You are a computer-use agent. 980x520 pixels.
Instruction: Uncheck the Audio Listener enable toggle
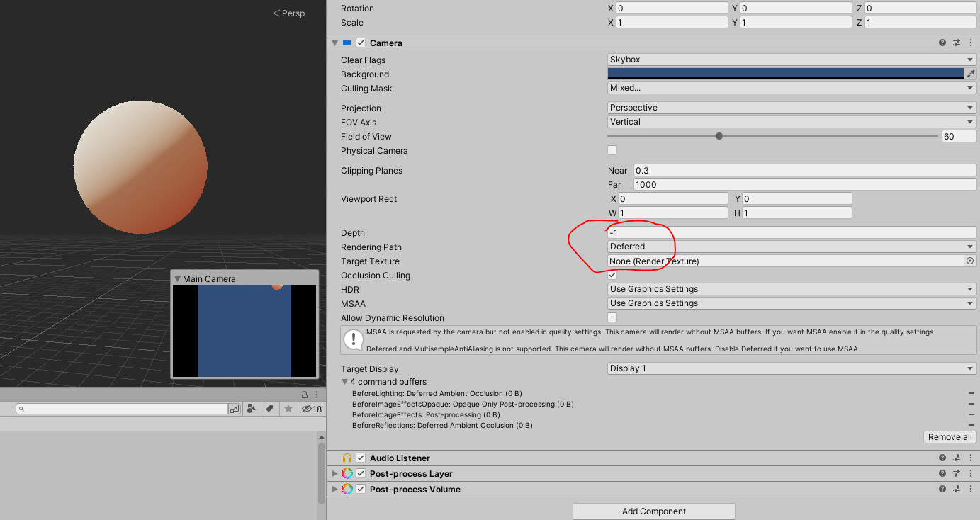361,457
